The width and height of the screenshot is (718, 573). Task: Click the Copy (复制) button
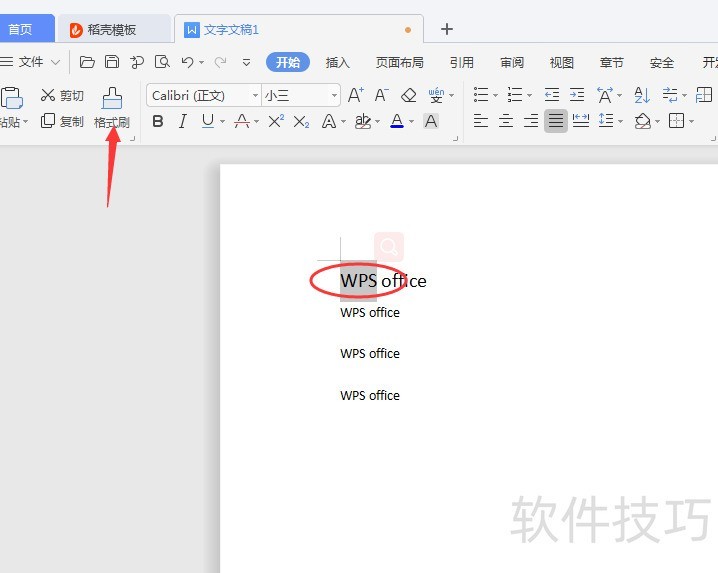[62, 121]
